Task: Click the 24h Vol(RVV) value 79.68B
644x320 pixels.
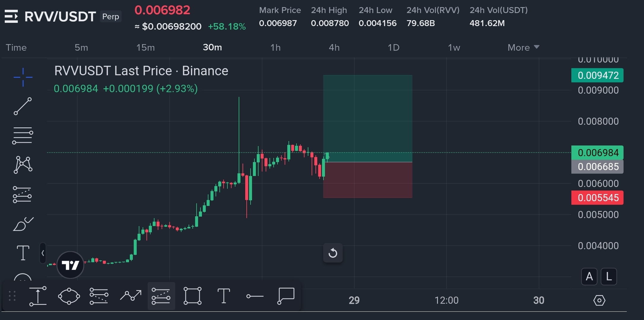Action: (421, 23)
